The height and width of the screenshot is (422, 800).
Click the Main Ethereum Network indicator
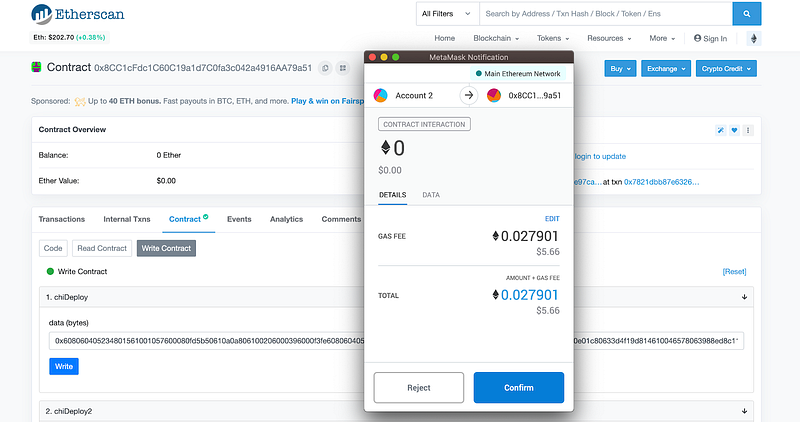pyautogui.click(x=518, y=73)
